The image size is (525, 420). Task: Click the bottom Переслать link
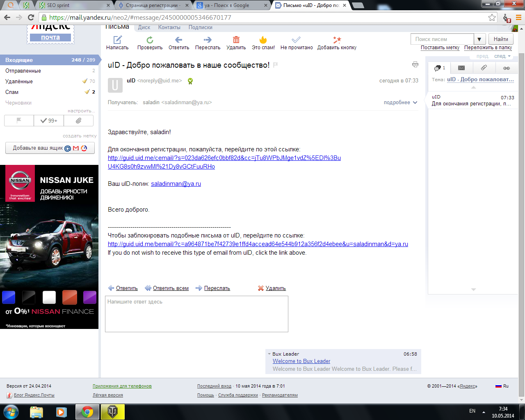(x=217, y=288)
